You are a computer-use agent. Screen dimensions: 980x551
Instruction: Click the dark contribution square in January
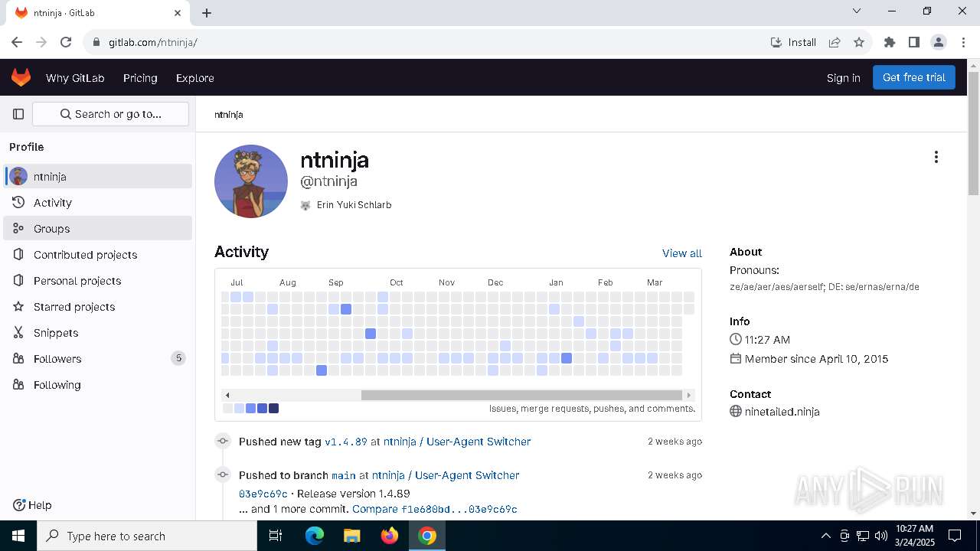567,358
